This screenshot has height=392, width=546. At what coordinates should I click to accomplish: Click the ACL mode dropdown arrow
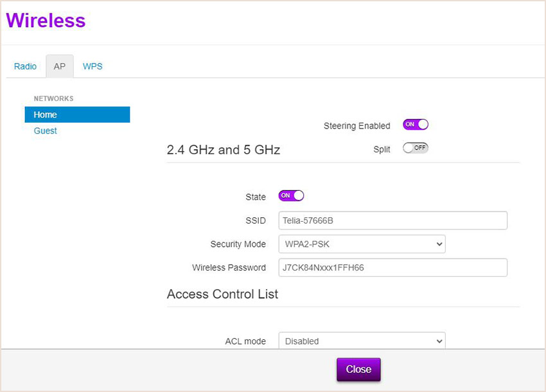pyautogui.click(x=439, y=341)
